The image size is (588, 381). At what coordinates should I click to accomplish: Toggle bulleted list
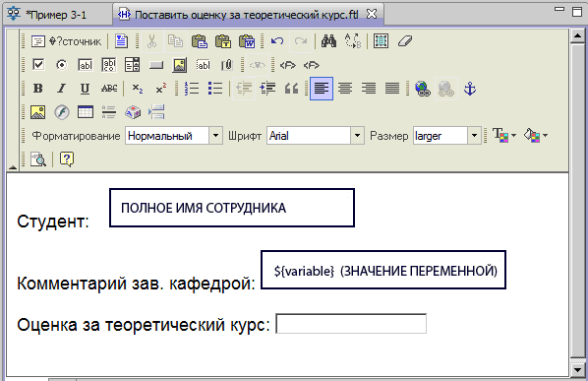tap(215, 89)
